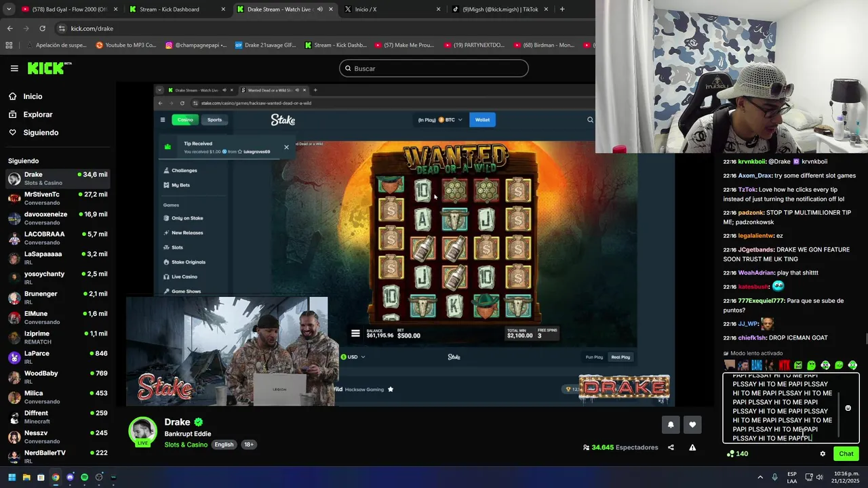Switch to Stream - Kick Dashboard tab

point(176,9)
